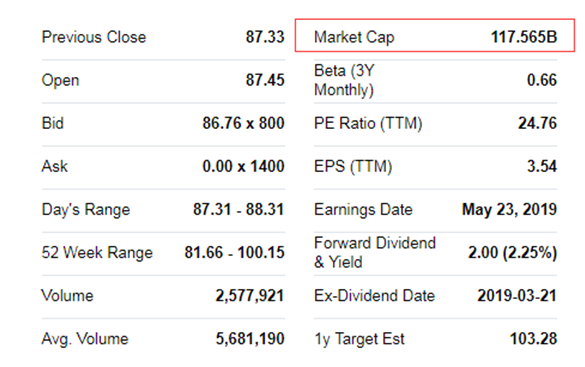Click the EPS (TTM) value 3.54
The height and width of the screenshot is (367, 585).
pyautogui.click(x=542, y=166)
